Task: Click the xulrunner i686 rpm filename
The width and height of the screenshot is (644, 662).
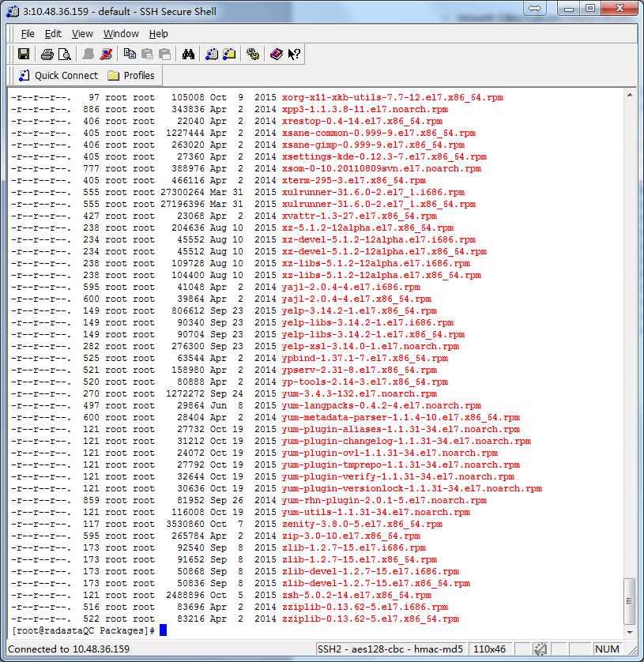Action: pyautogui.click(x=373, y=192)
